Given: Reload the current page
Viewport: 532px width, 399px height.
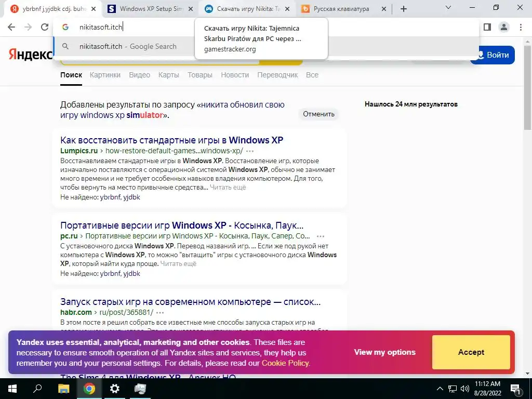Looking at the screenshot, I should tap(45, 27).
